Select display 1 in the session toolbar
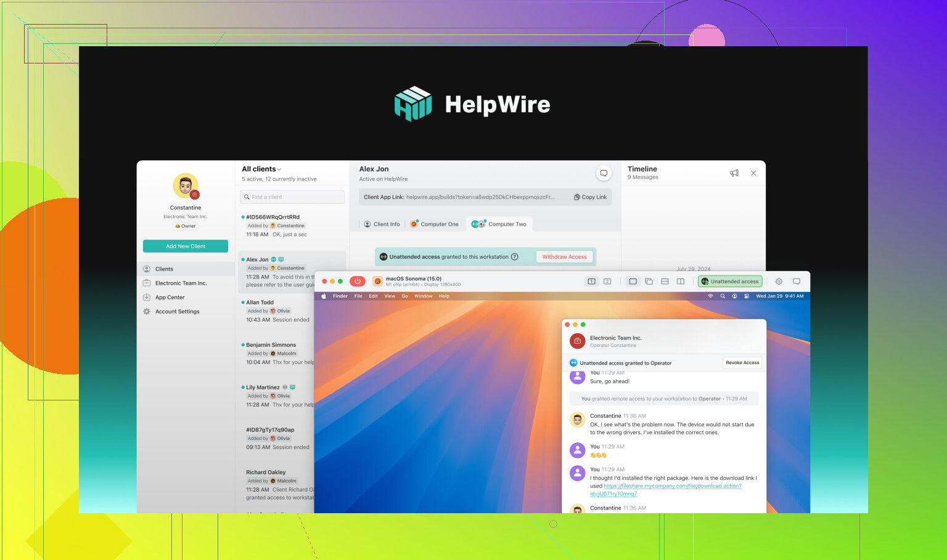Screen dimensions: 947x560 tap(591, 282)
